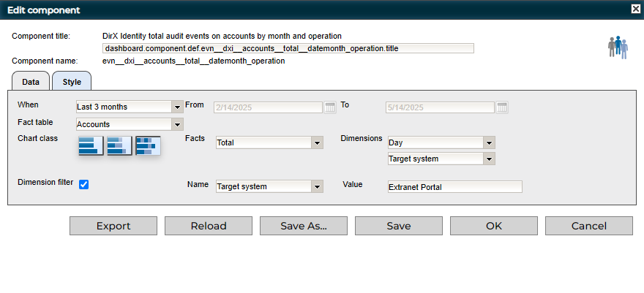Click the Save As... button

pos(304,226)
